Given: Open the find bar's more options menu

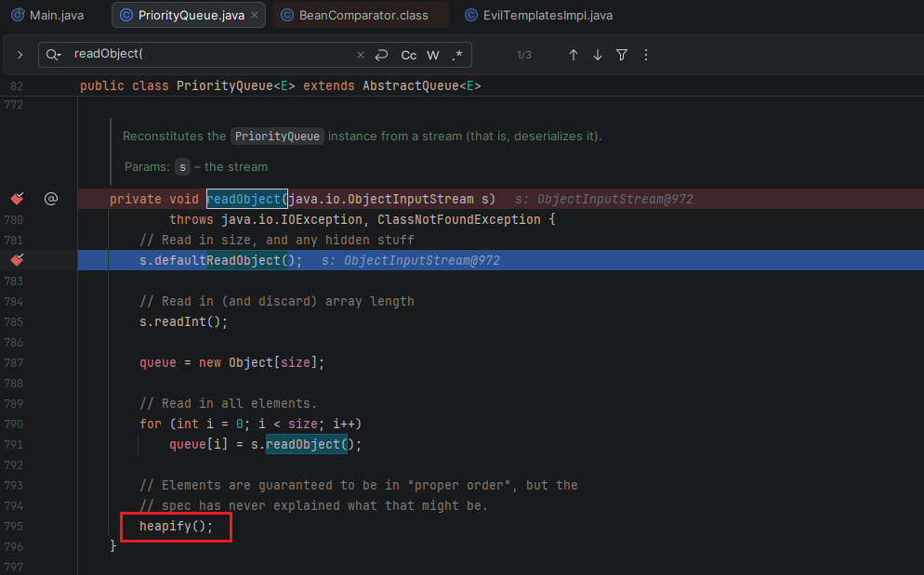Looking at the screenshot, I should click(x=646, y=55).
